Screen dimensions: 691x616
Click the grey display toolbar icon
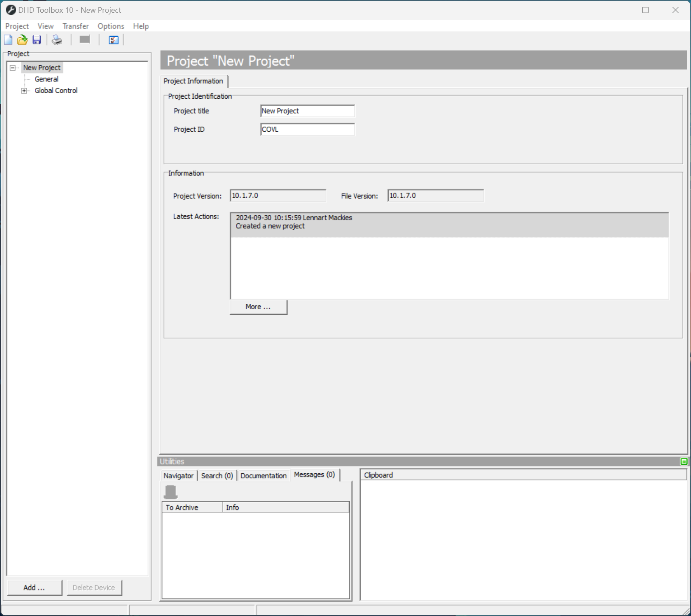coord(84,39)
